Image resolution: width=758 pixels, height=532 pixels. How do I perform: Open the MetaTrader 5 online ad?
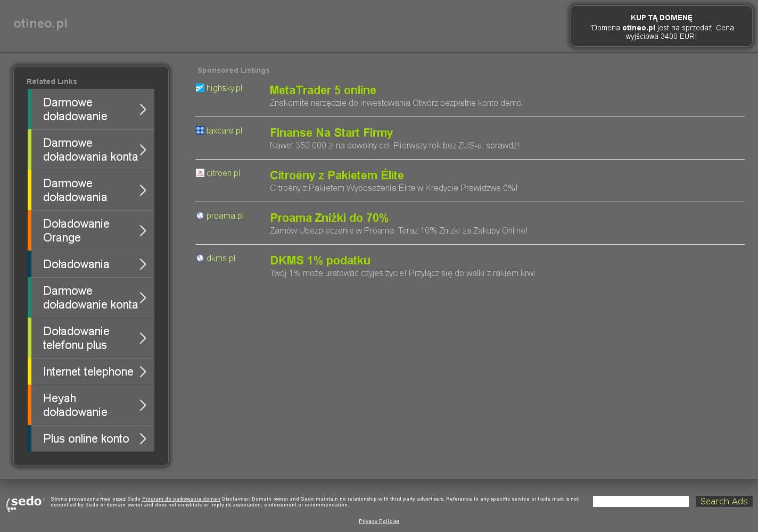pos(323,90)
